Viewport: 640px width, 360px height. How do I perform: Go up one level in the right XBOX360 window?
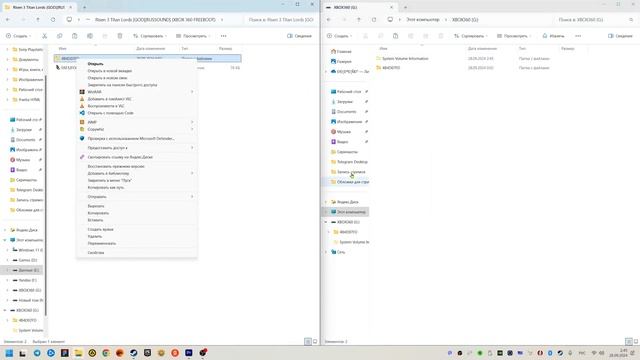359,20
